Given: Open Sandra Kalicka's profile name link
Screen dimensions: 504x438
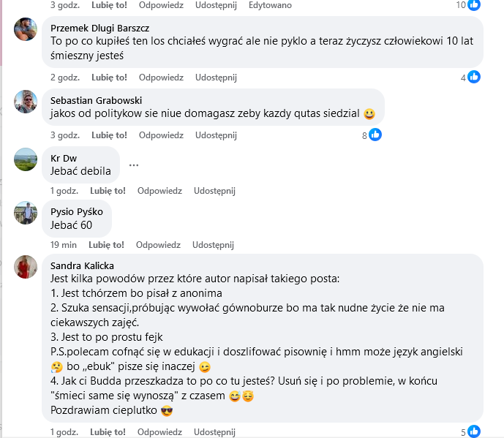Looking at the screenshot, I should pos(82,265).
